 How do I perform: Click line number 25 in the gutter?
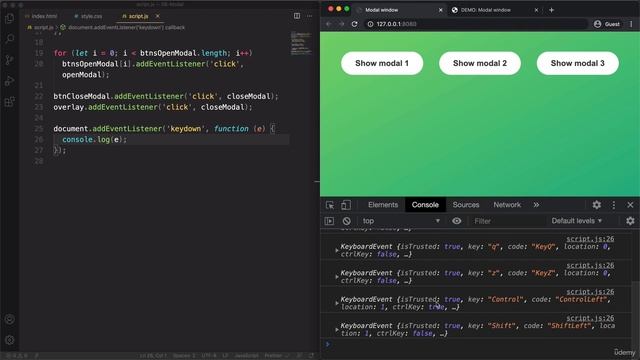click(x=39, y=129)
